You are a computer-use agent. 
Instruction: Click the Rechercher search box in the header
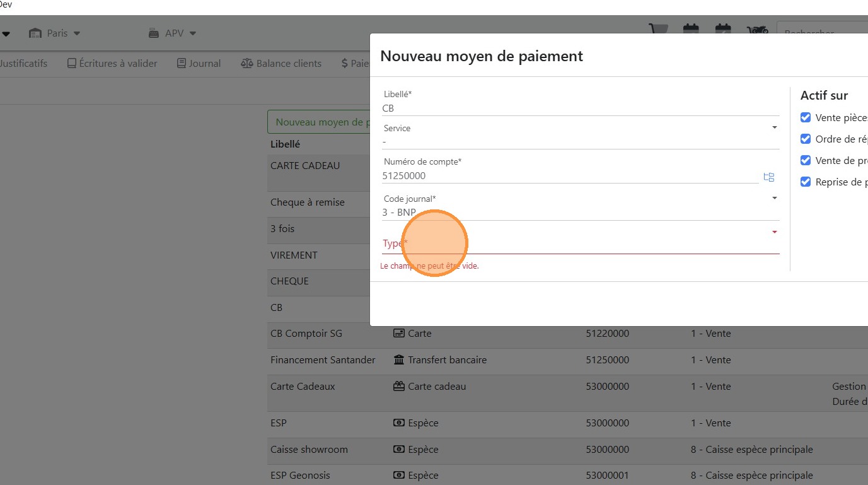pyautogui.click(x=822, y=33)
